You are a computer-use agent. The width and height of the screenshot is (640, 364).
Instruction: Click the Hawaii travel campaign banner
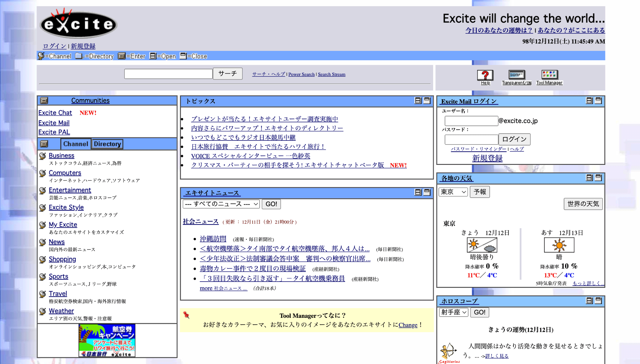point(107,340)
